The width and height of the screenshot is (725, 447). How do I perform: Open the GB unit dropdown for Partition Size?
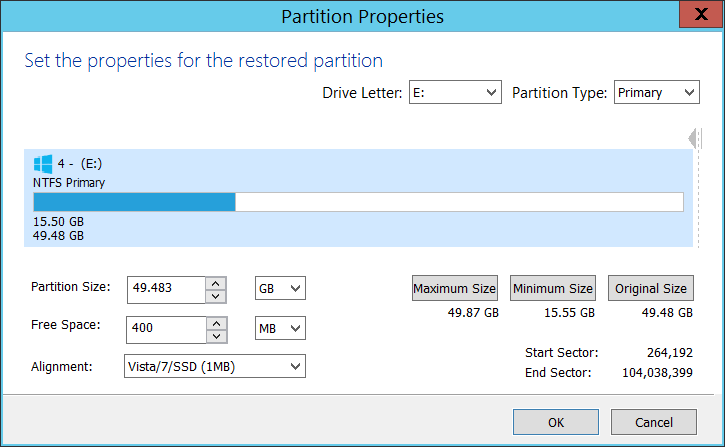280,288
